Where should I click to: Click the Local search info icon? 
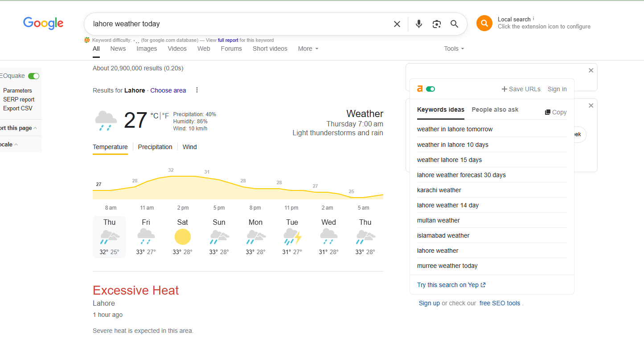[x=533, y=19]
